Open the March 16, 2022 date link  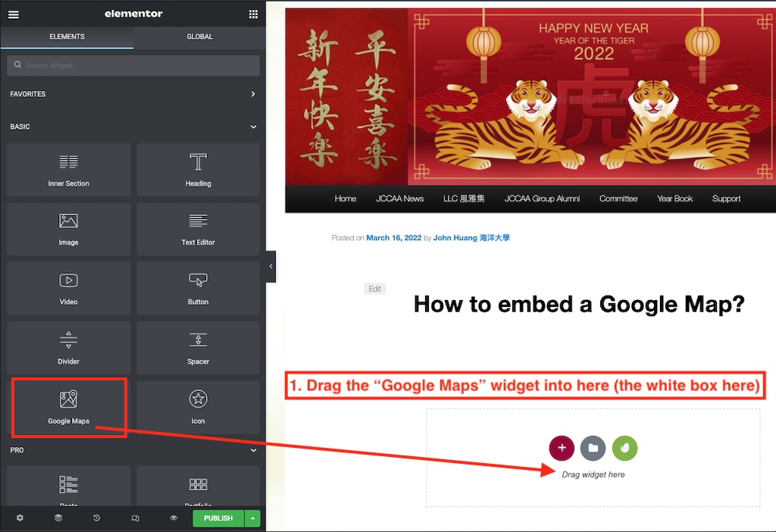coord(394,238)
